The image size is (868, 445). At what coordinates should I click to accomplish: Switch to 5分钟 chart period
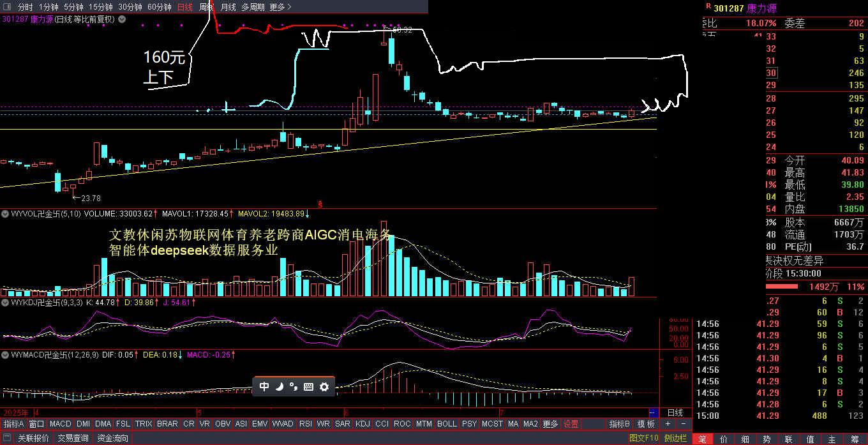[73, 7]
